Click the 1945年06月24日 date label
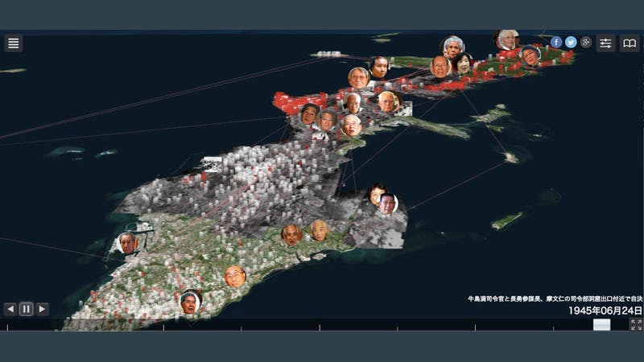 (x=605, y=311)
